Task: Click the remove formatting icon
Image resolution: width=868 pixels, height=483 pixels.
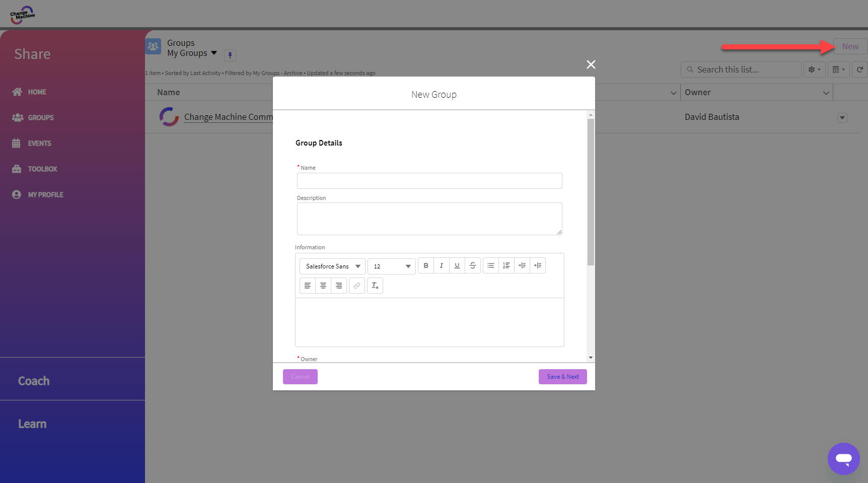Action: [x=375, y=286]
